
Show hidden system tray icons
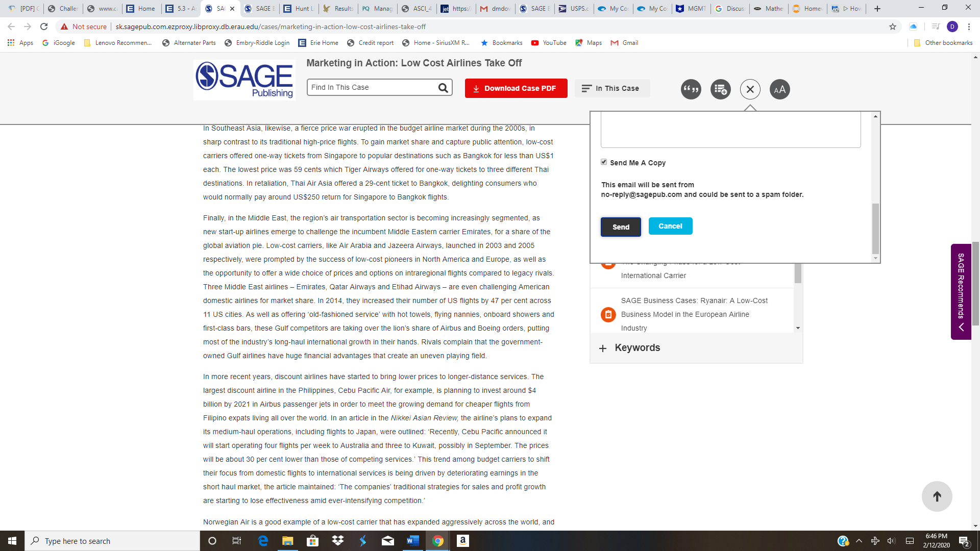(x=859, y=541)
